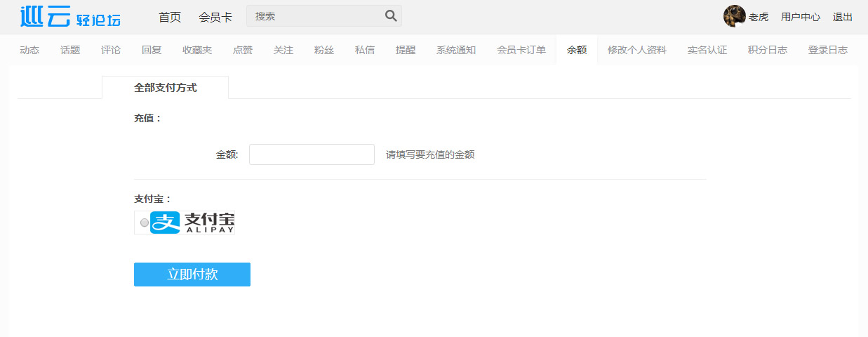The width and height of the screenshot is (868, 337).
Task: Click the 请填写要充值的金额 hint text
Action: tap(430, 154)
